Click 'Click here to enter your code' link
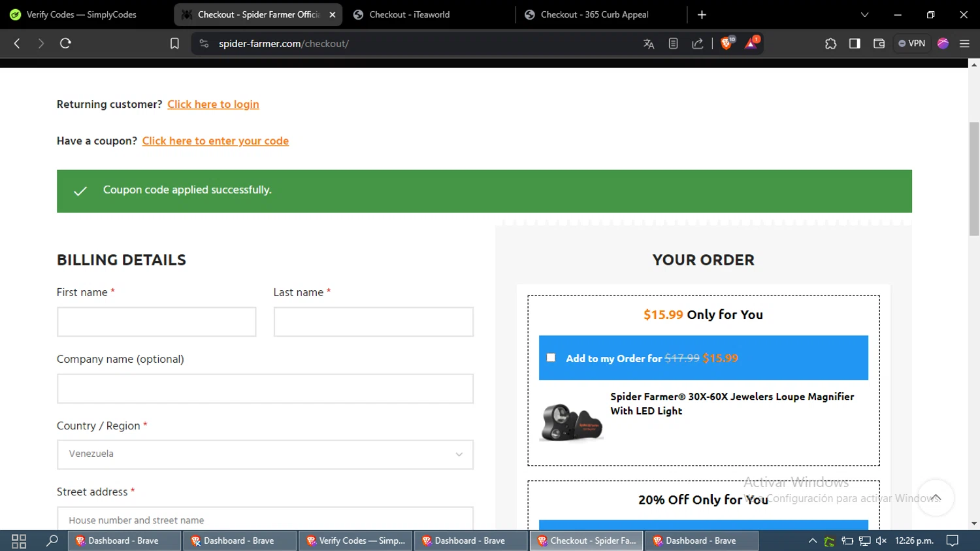This screenshot has height=551, width=980. pos(216,141)
